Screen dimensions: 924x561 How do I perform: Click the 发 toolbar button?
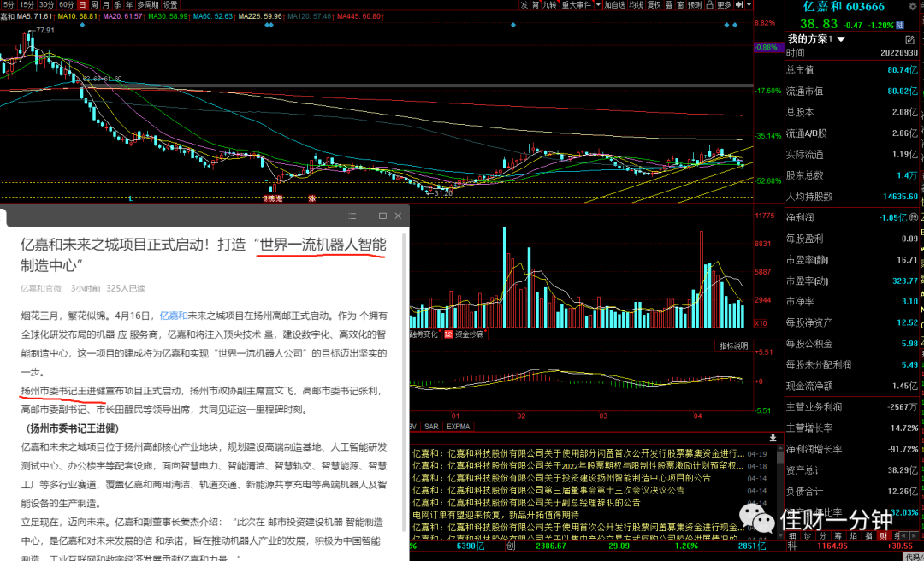[x=524, y=5]
